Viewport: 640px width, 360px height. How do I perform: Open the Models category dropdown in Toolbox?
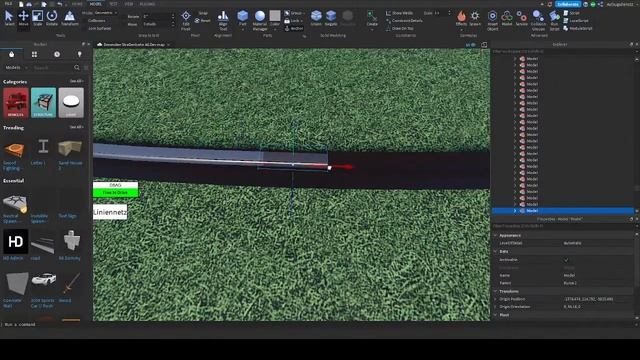16,67
